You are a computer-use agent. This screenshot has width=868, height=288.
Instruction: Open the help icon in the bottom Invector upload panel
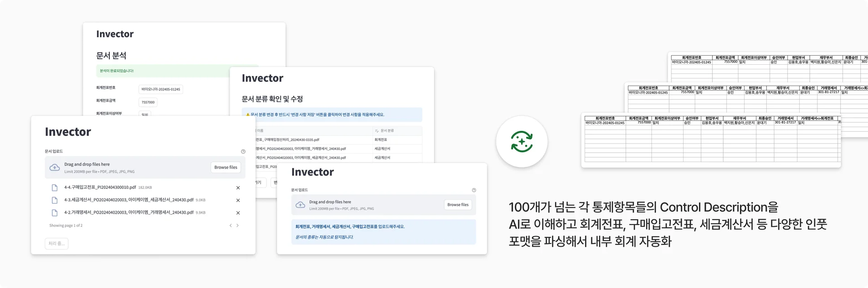[x=474, y=190]
